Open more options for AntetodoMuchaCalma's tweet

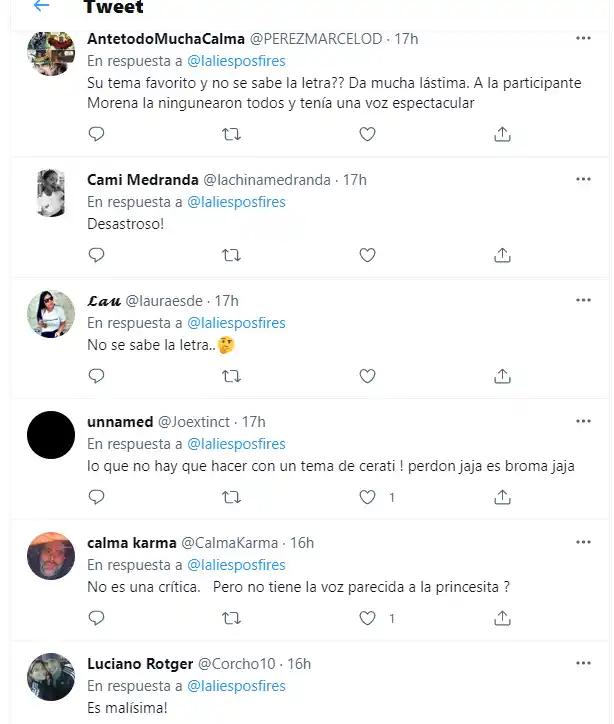pyautogui.click(x=583, y=39)
